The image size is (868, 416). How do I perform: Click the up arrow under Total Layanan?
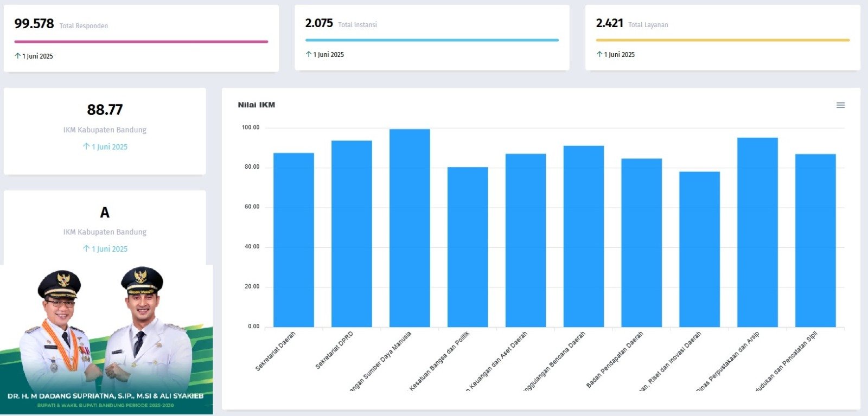(599, 54)
